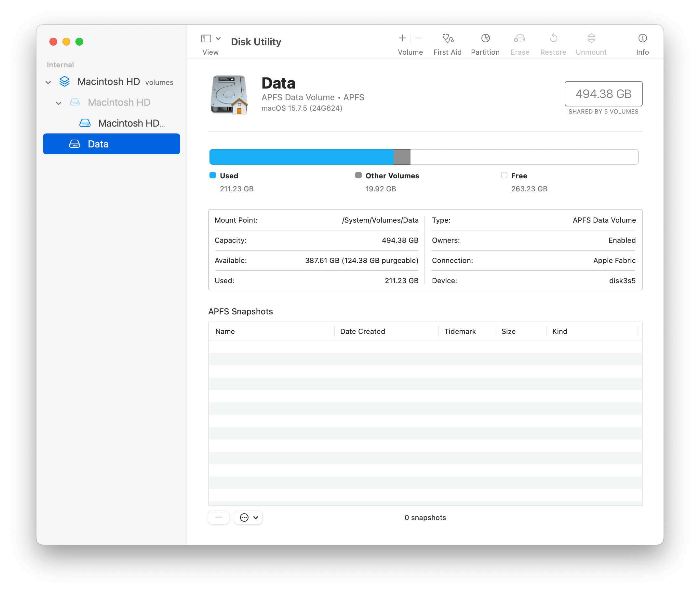Click the macOS 15.7.5 (24G624) version text

(302, 108)
